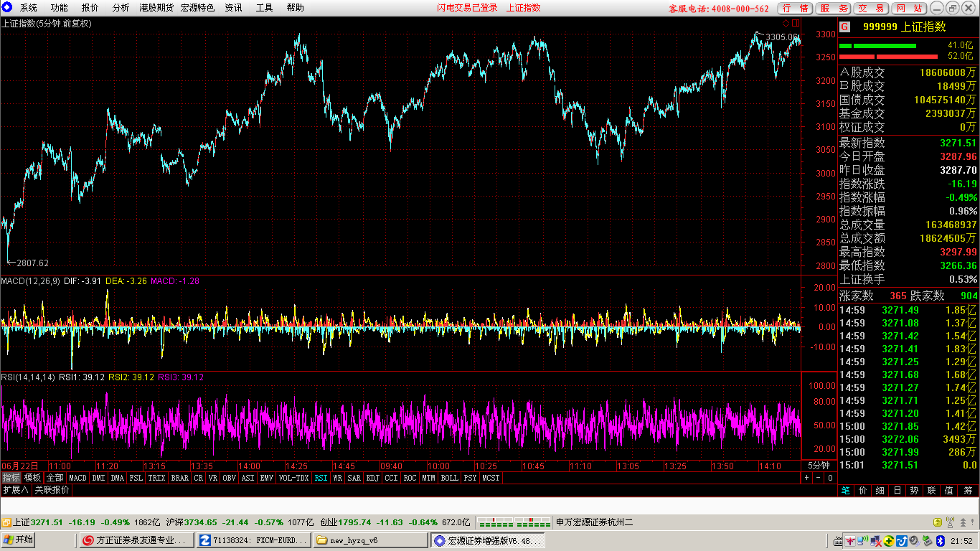Open the 港股期货 menu

point(156,8)
